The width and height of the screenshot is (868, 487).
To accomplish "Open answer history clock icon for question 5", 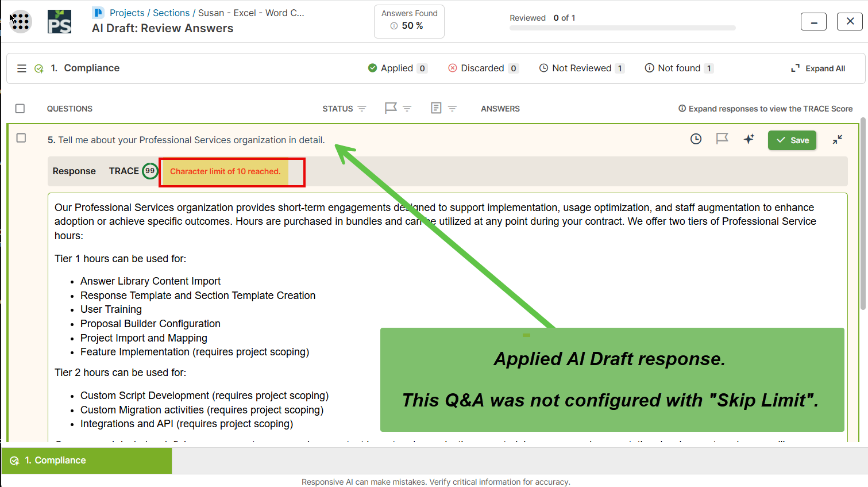I will click(696, 139).
